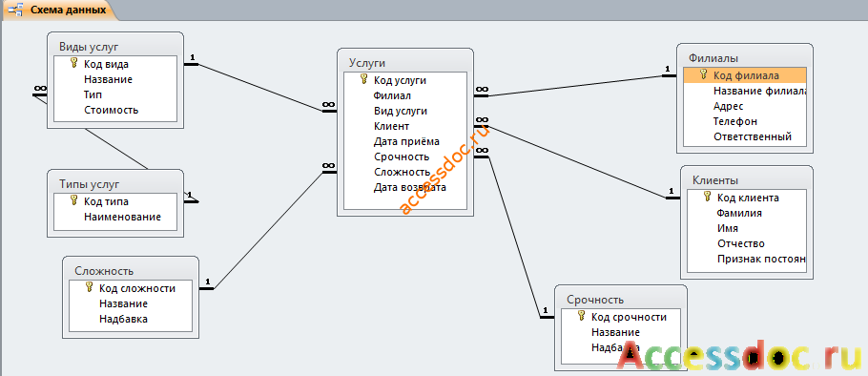
Task: Select Код вида field
Action: click(115, 64)
